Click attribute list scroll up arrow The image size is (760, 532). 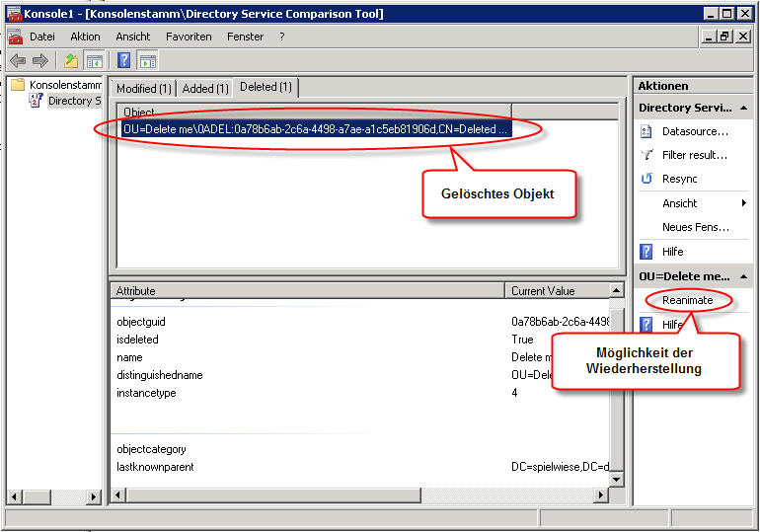(x=616, y=291)
